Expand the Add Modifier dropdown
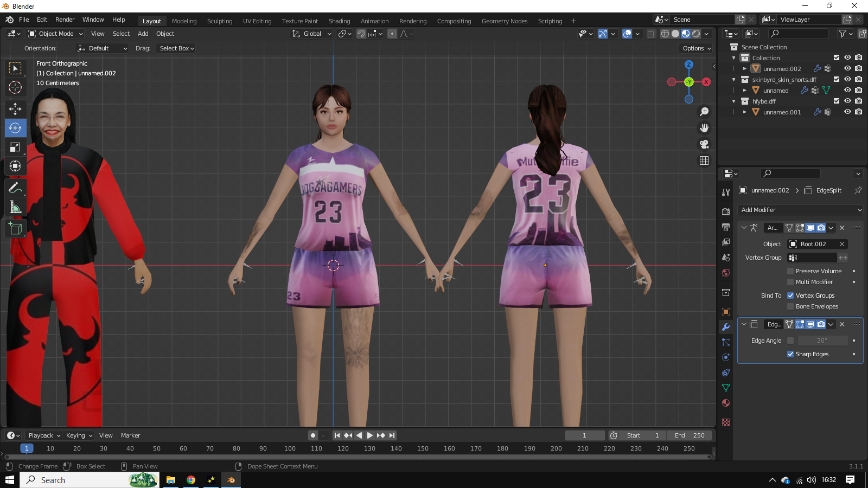The width and height of the screenshot is (868, 488). pos(801,210)
